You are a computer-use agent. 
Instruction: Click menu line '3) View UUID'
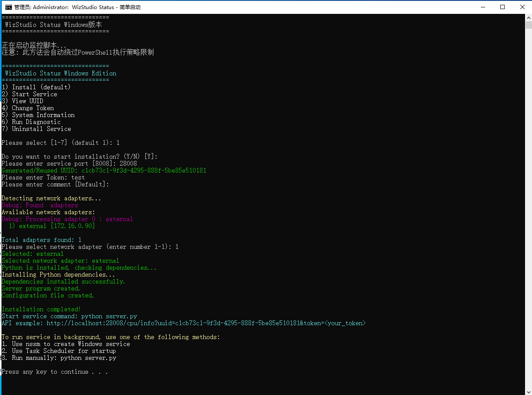[x=23, y=101]
